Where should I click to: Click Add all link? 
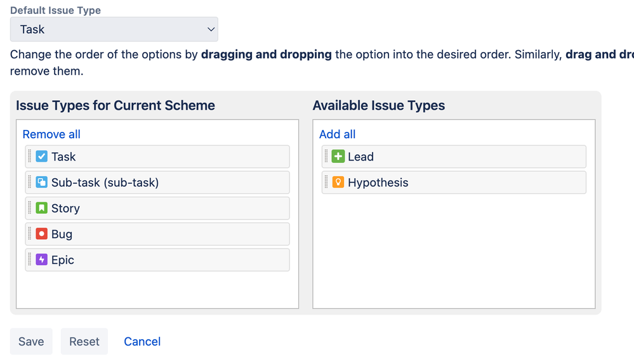pyautogui.click(x=337, y=134)
